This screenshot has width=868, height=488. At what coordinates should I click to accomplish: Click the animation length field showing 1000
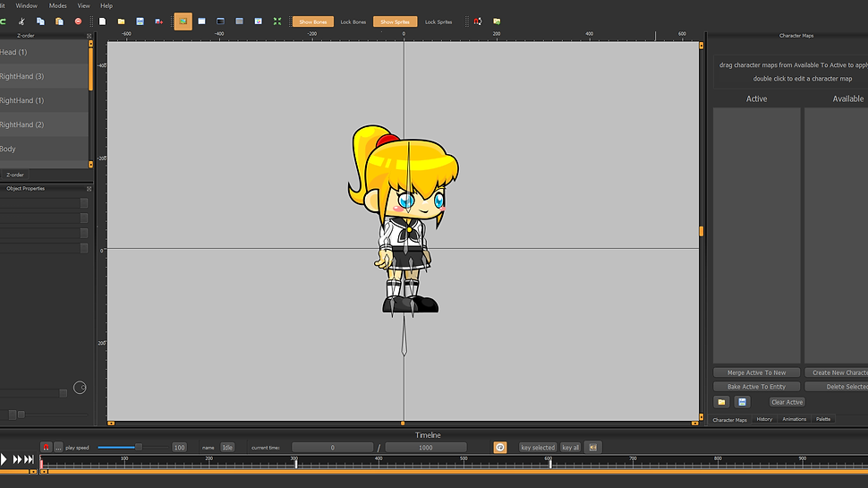click(x=426, y=448)
